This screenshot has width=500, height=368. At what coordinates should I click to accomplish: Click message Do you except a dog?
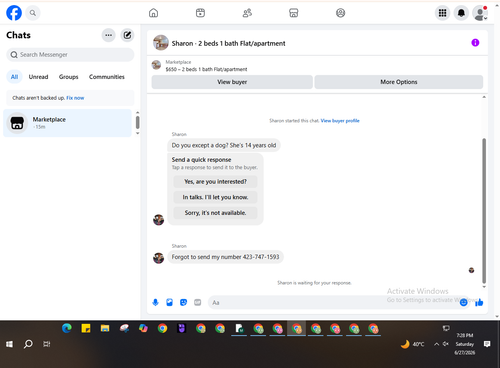224,145
